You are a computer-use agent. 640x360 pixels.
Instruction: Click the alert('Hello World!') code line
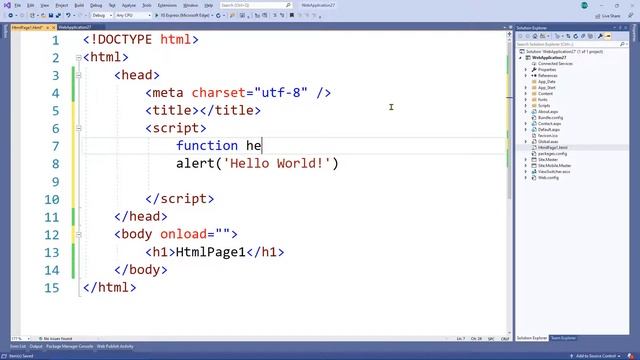click(257, 164)
